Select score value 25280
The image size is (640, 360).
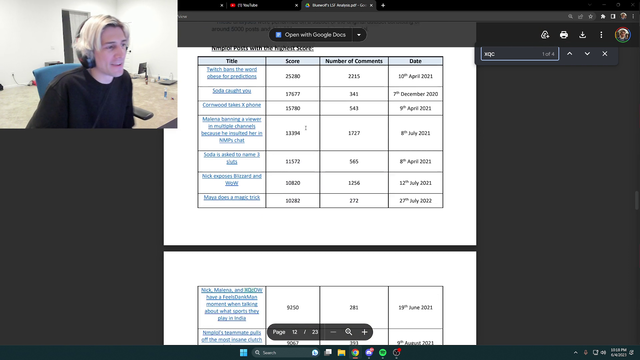click(293, 76)
